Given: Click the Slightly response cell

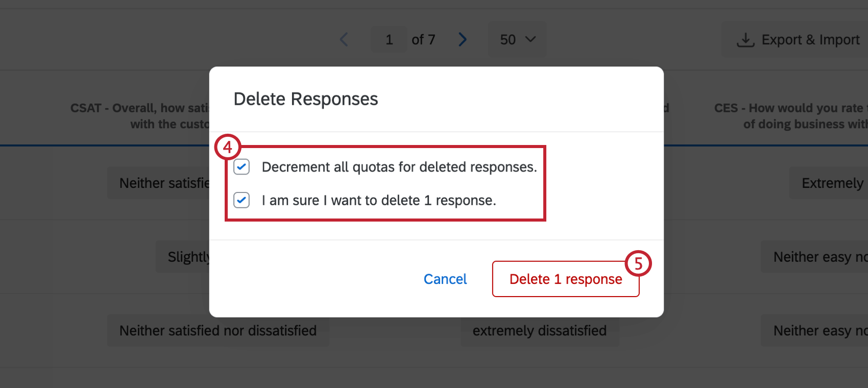Looking at the screenshot, I should click(x=189, y=256).
